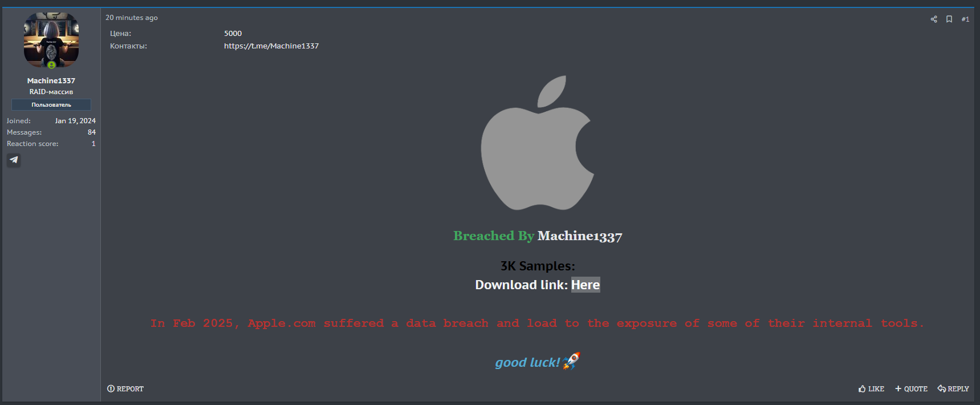Click the gray Apple logo image
Image resolution: width=980 pixels, height=405 pixels.
coord(538,143)
